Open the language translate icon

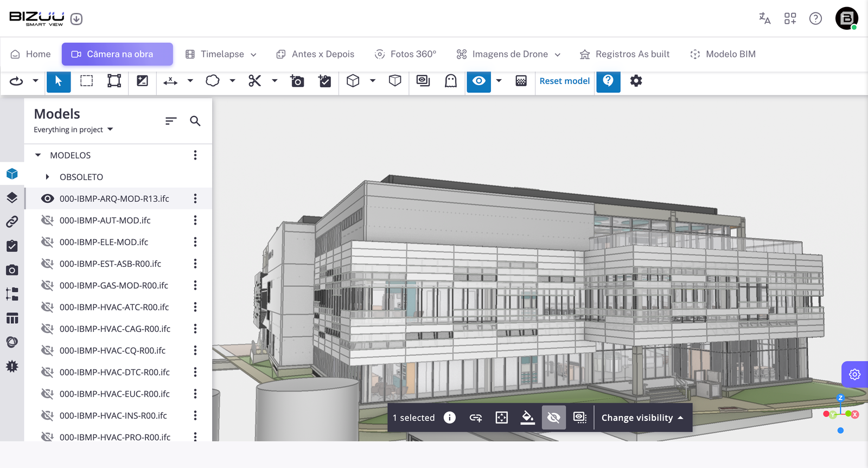click(x=765, y=18)
